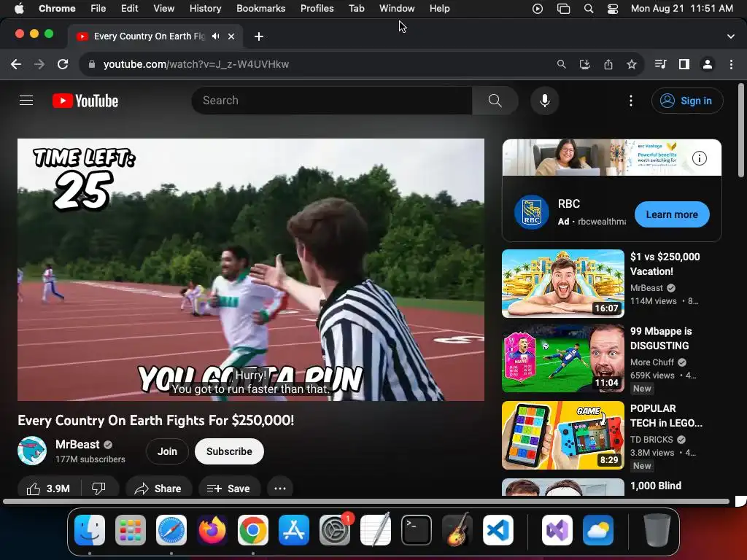
Task: Open the YouTube hamburger guide menu
Action: (x=26, y=101)
